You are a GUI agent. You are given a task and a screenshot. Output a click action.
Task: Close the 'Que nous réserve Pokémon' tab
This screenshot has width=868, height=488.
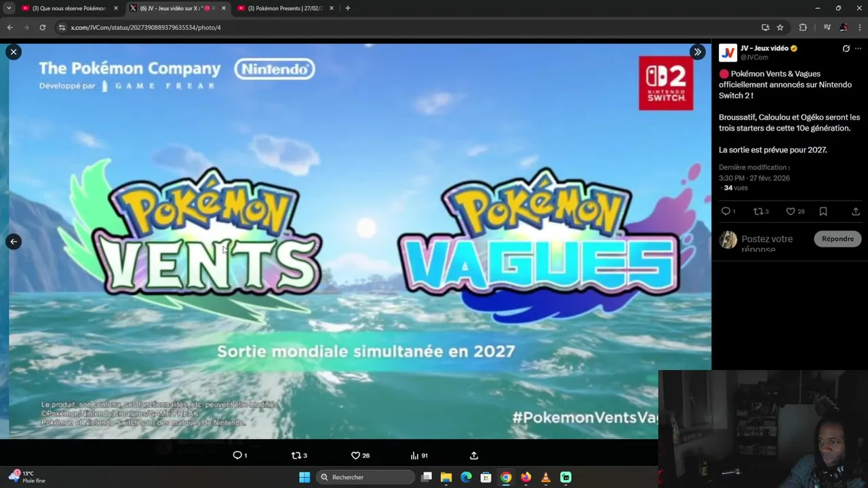pos(115,8)
